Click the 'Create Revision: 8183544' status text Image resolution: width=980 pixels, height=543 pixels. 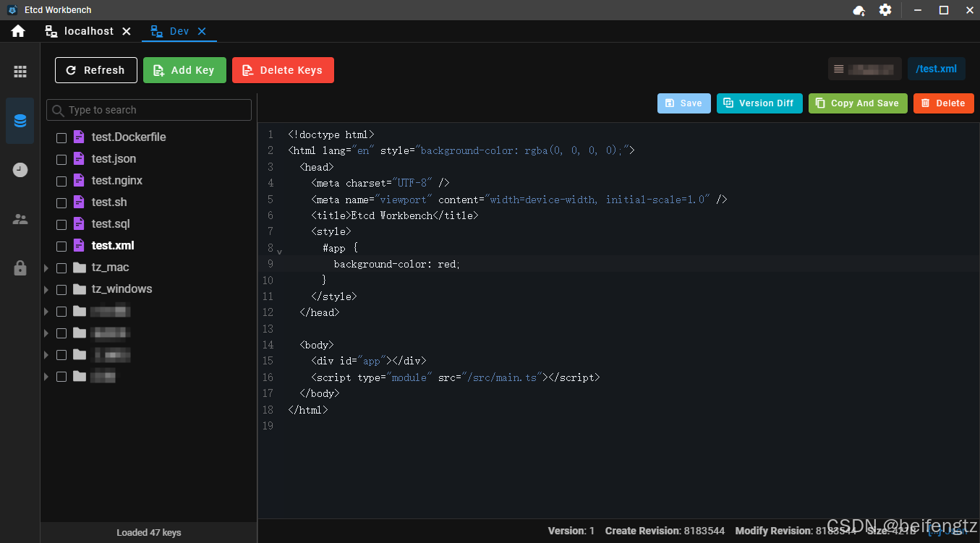click(665, 531)
